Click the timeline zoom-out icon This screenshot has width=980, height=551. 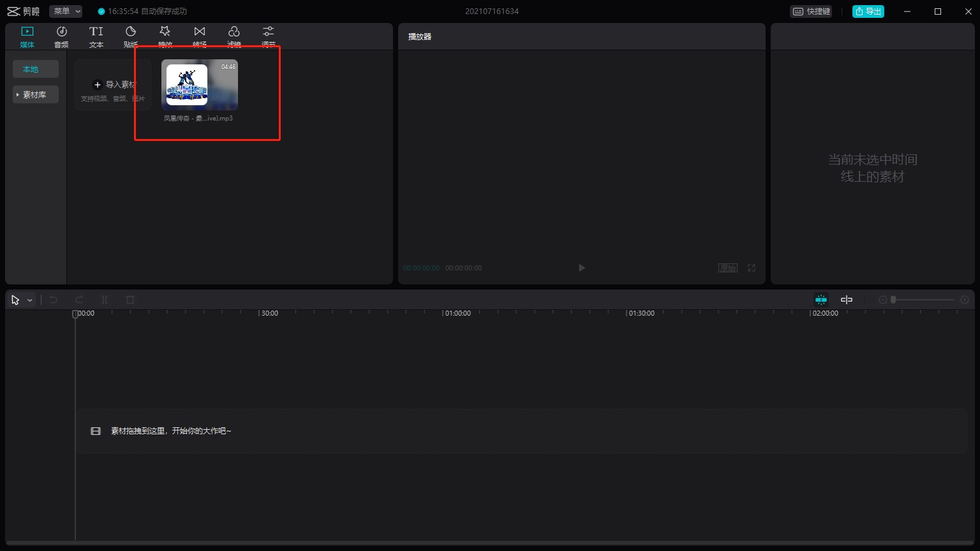(883, 300)
